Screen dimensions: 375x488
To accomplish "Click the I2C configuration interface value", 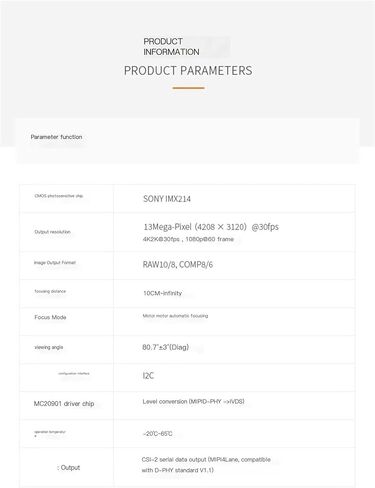I will click(x=148, y=376).
